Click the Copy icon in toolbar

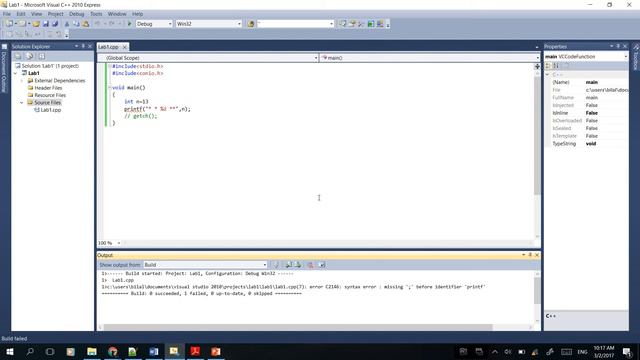tap(76, 24)
